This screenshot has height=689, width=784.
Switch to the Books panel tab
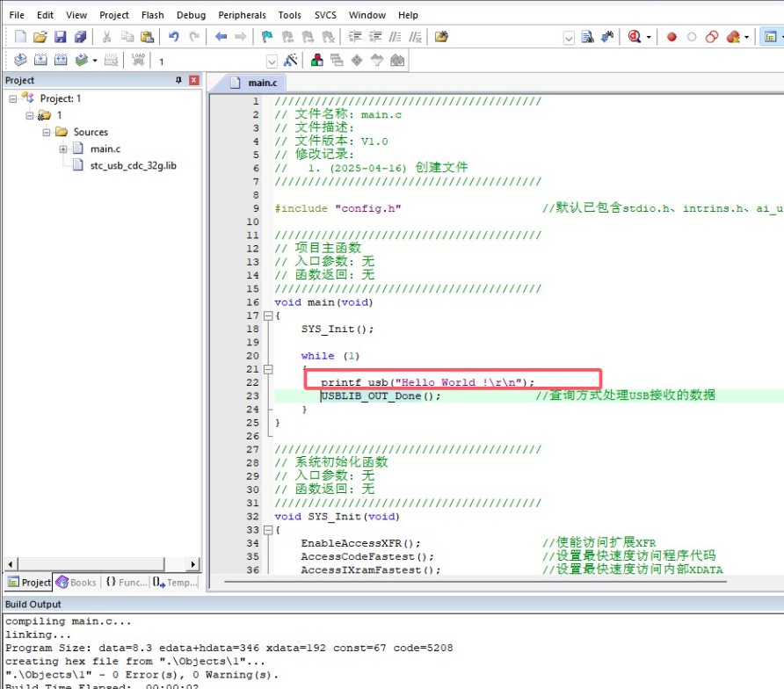(77, 582)
